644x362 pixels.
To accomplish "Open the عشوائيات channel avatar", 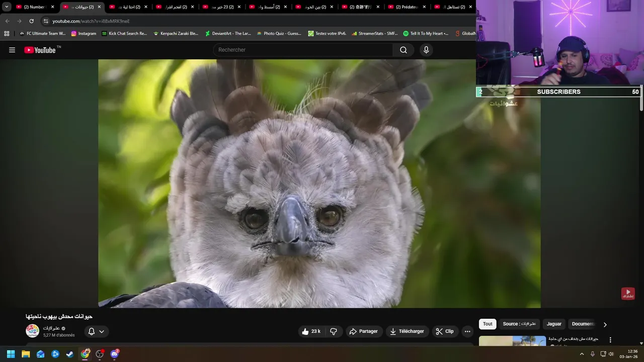I will coord(33,331).
